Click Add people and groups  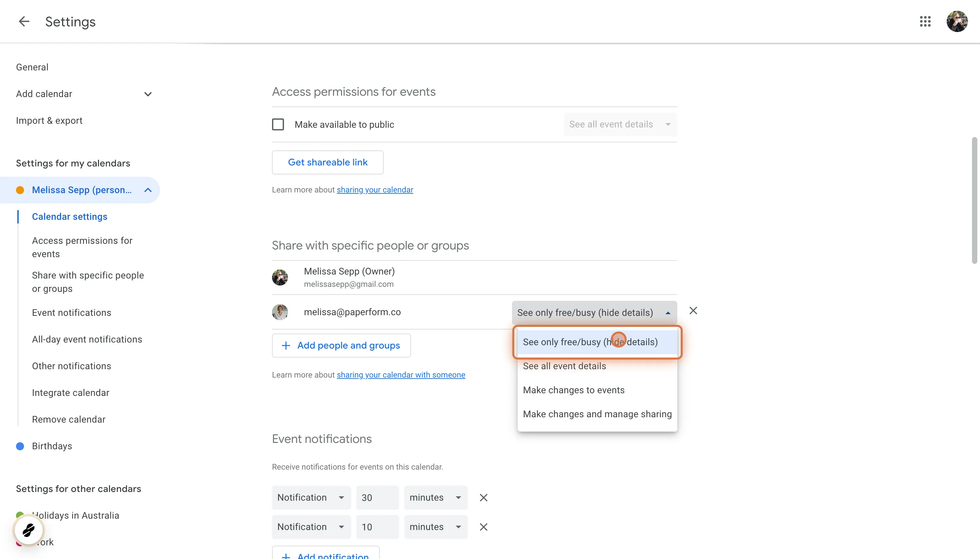pos(341,346)
